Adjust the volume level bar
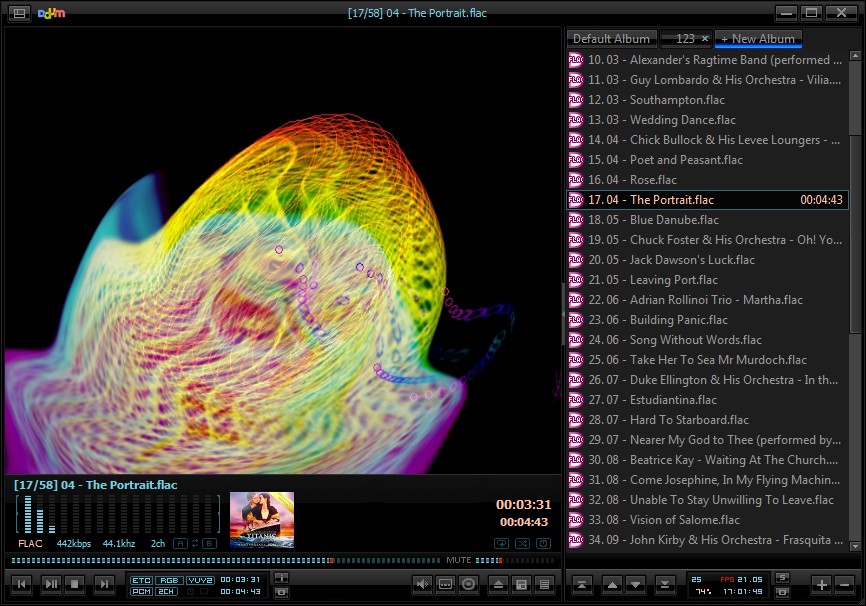 click(515, 560)
